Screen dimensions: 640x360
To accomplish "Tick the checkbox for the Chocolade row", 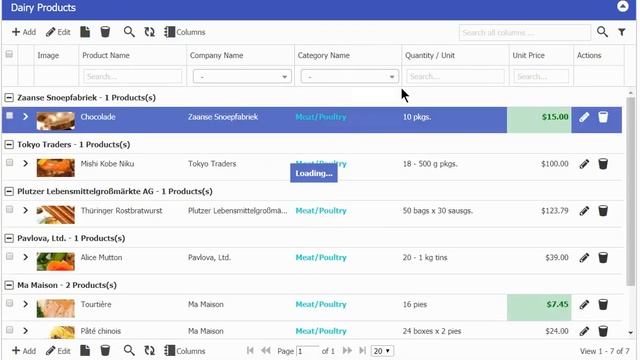I will point(9,116).
